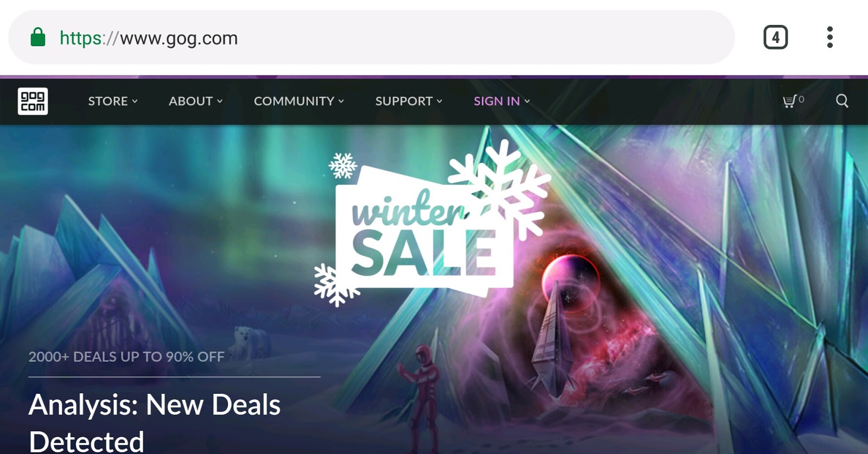Click the large snowflake on Winter Sale logo
This screenshot has width=868, height=454.
click(x=500, y=187)
